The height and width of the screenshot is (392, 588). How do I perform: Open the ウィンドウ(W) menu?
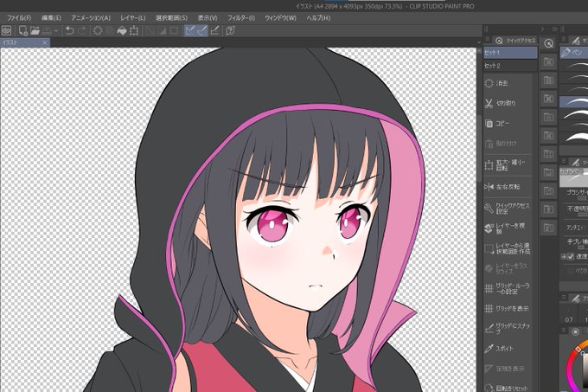click(x=280, y=17)
